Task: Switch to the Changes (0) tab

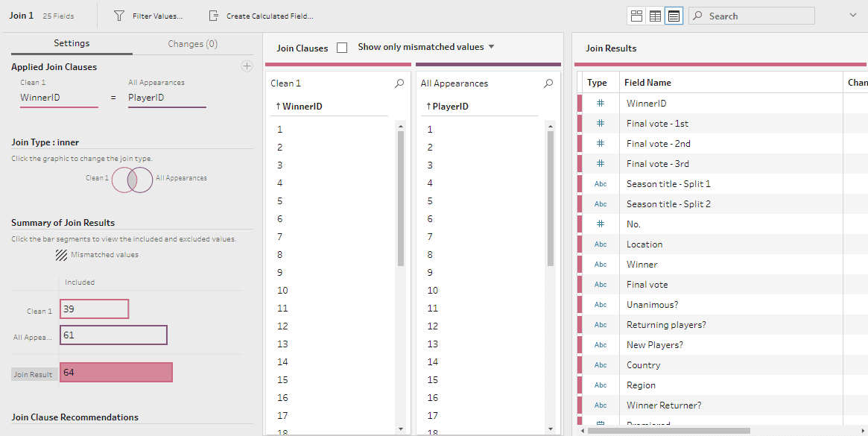Action: point(192,44)
